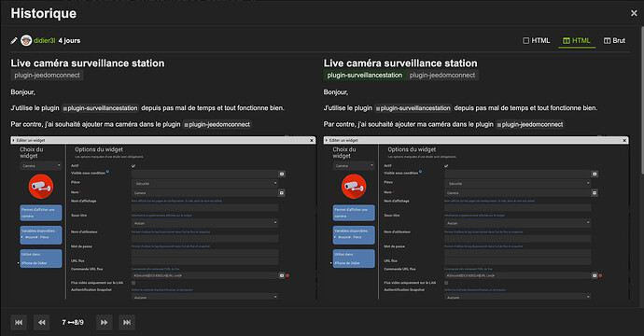This screenshot has width=644, height=336.
Task: Switch to the Brut raw view
Action: pyautogui.click(x=614, y=41)
